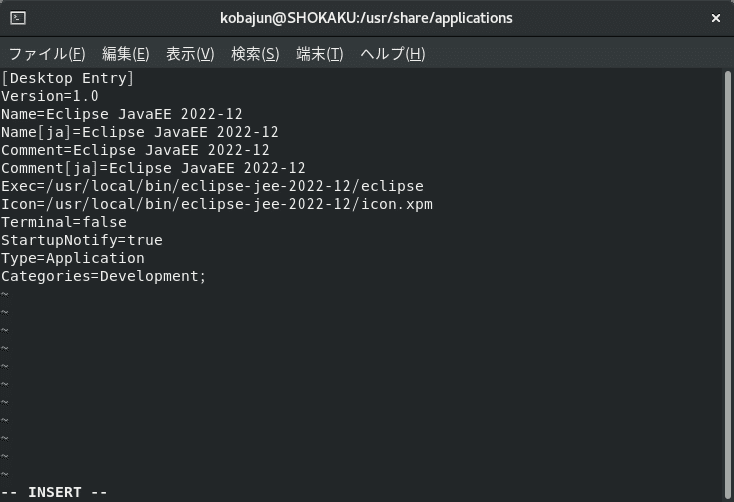Click the terminal icon in title bar

(18, 18)
